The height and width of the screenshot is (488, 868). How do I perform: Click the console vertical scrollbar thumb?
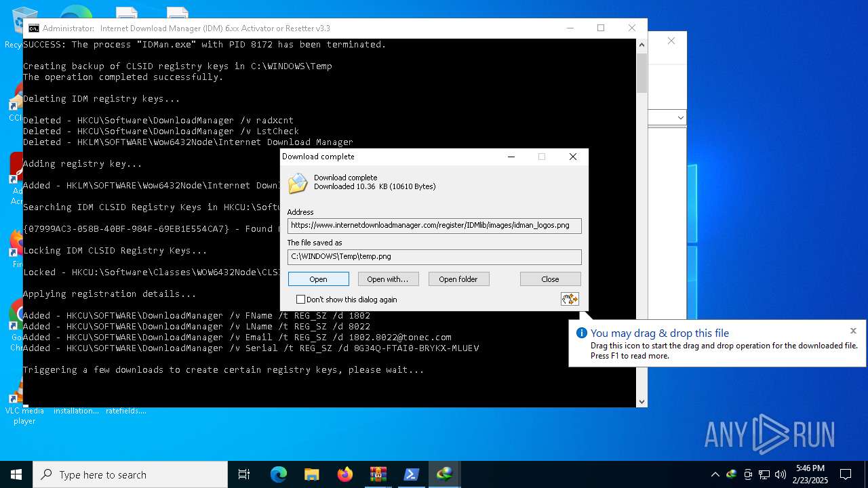coord(642,73)
